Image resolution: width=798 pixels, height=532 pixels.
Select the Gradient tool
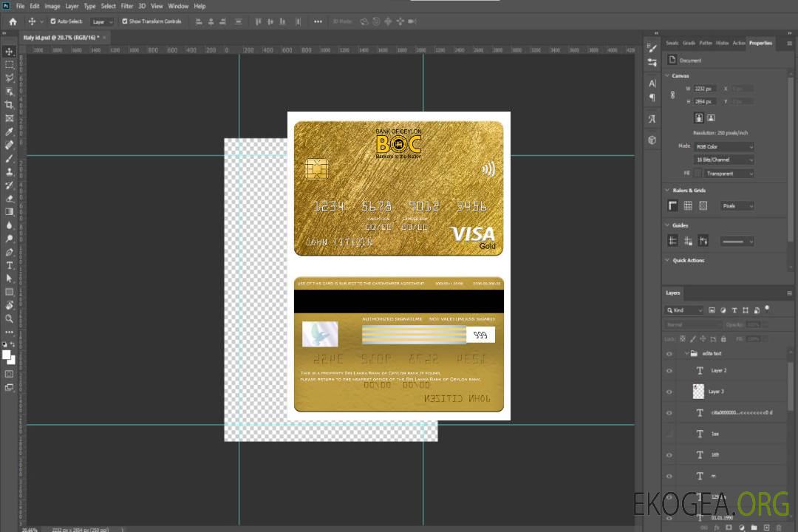[9, 212]
